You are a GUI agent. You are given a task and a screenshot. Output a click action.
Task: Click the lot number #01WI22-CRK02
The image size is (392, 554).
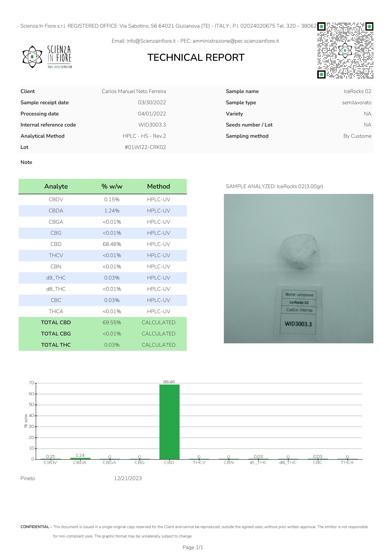[145, 147]
